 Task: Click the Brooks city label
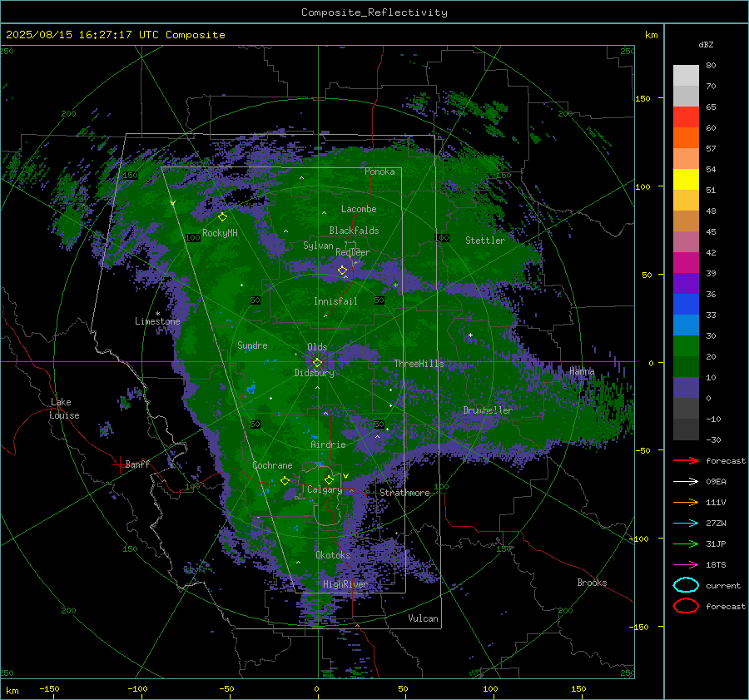[592, 583]
